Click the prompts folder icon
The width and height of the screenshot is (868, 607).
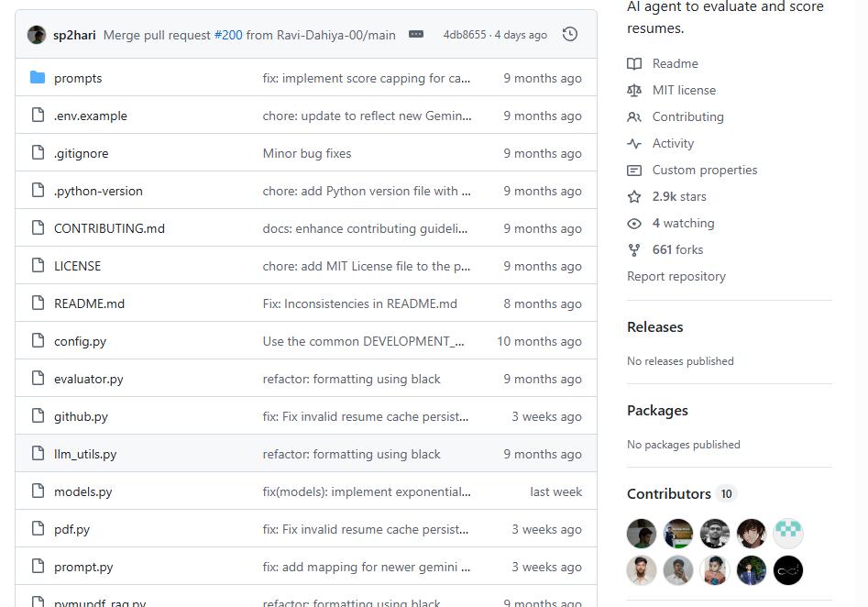click(38, 78)
